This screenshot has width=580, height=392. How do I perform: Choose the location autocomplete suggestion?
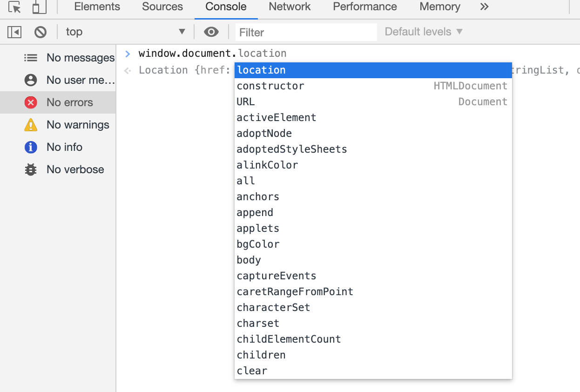point(373,70)
